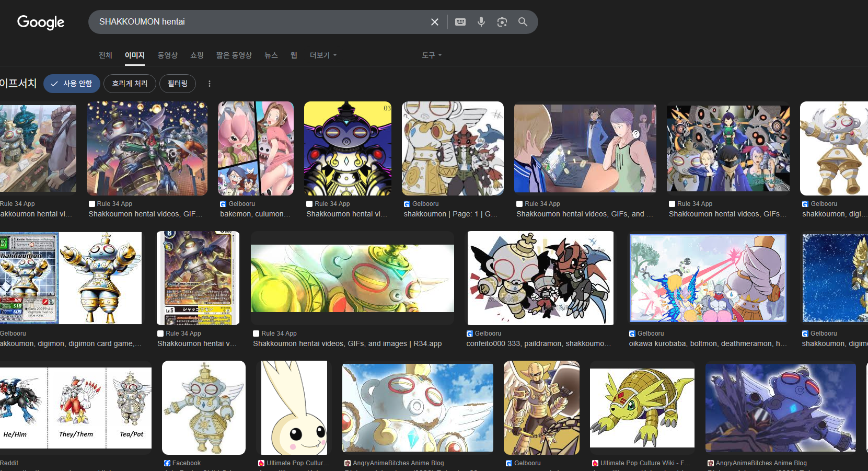868x471 pixels.
Task: Search by image with the camera lens icon
Action: tap(502, 22)
